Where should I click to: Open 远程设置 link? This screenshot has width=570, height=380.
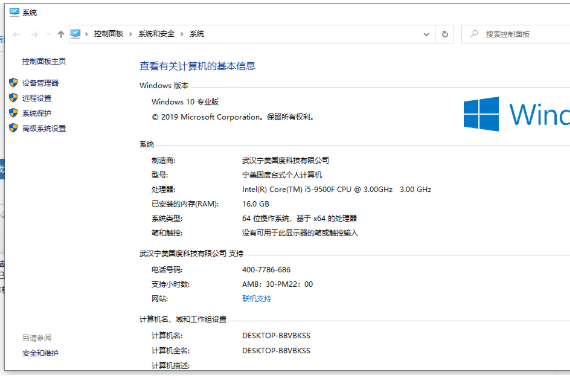tap(37, 98)
